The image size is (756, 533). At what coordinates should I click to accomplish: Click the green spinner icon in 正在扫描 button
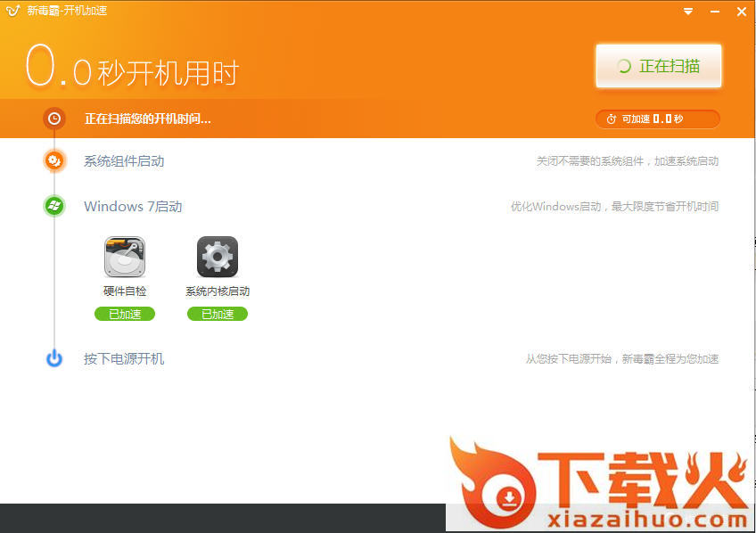click(624, 67)
